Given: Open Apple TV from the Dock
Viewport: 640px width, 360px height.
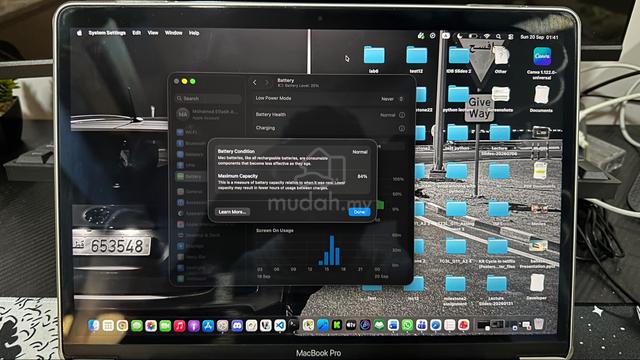Looking at the screenshot, I should 351,325.
